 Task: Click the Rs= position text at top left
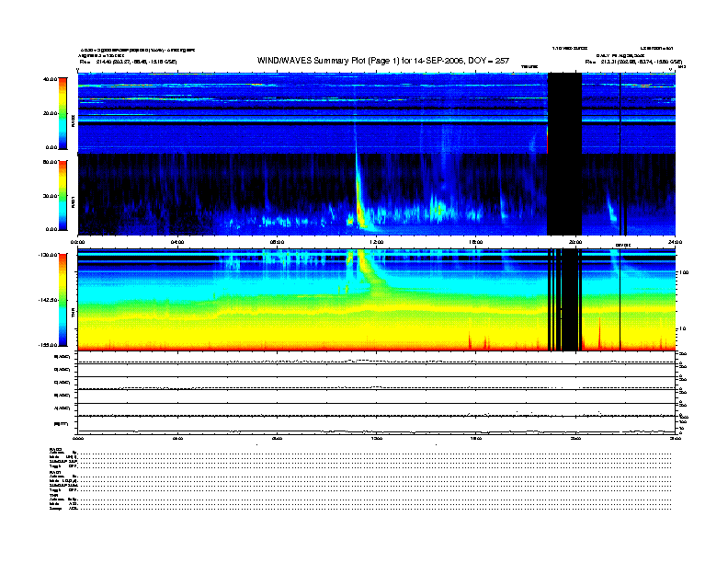[128, 62]
